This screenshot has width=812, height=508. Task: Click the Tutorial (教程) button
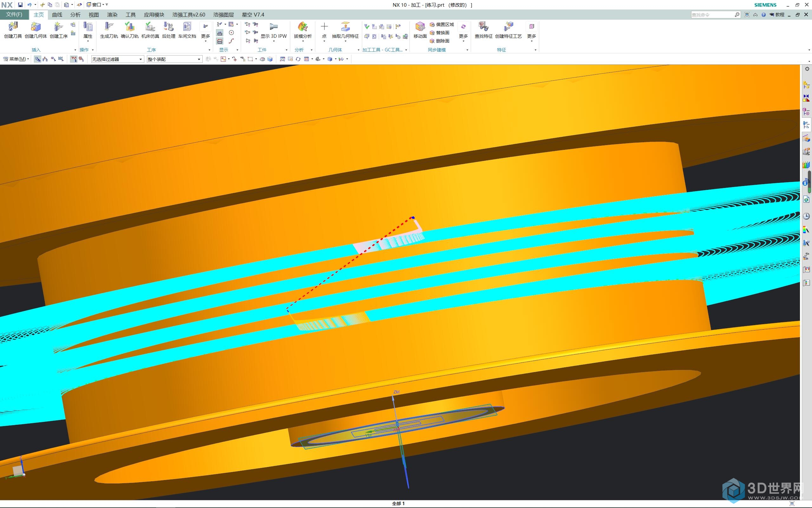(x=777, y=15)
